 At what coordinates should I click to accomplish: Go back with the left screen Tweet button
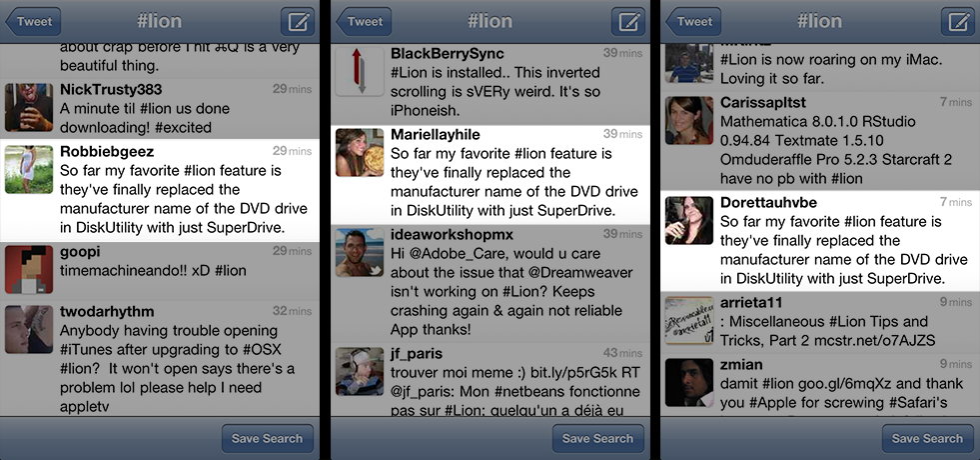click(33, 22)
